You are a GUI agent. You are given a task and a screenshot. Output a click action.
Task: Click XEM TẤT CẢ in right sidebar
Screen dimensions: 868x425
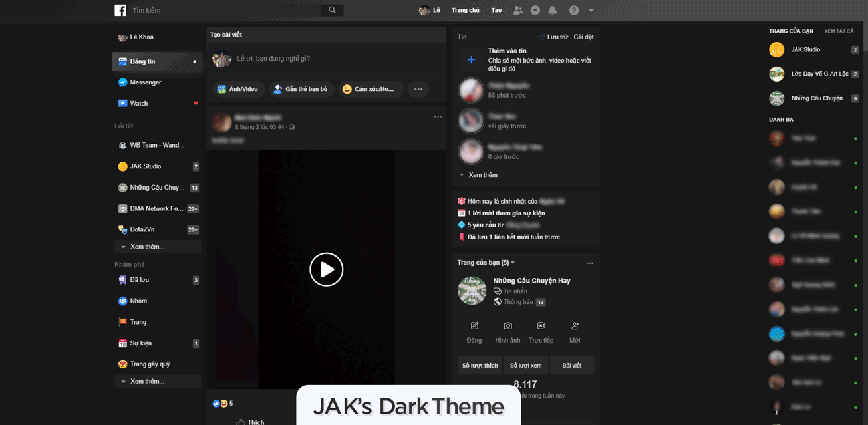(839, 31)
